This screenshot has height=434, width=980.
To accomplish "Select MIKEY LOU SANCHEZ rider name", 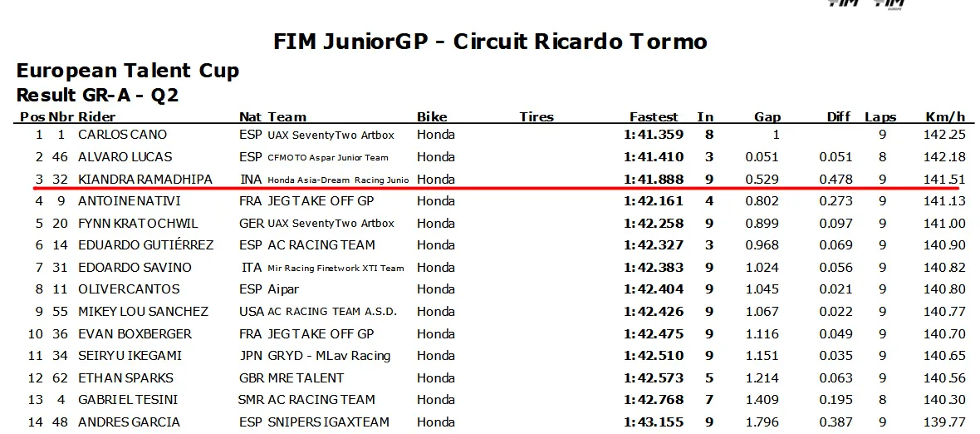I will pos(143,312).
